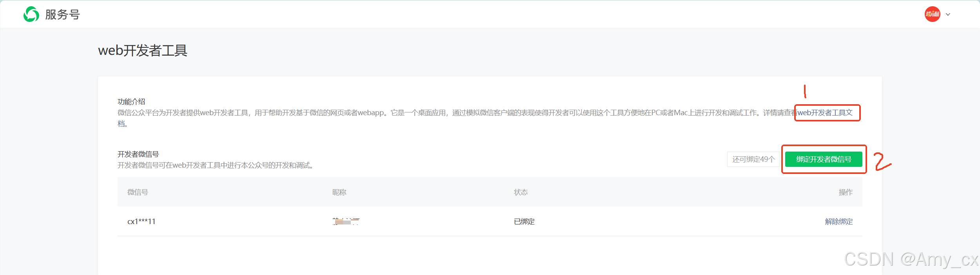Click the CSDN @Amy_cx watermark
The image size is (980, 275).
click(911, 259)
